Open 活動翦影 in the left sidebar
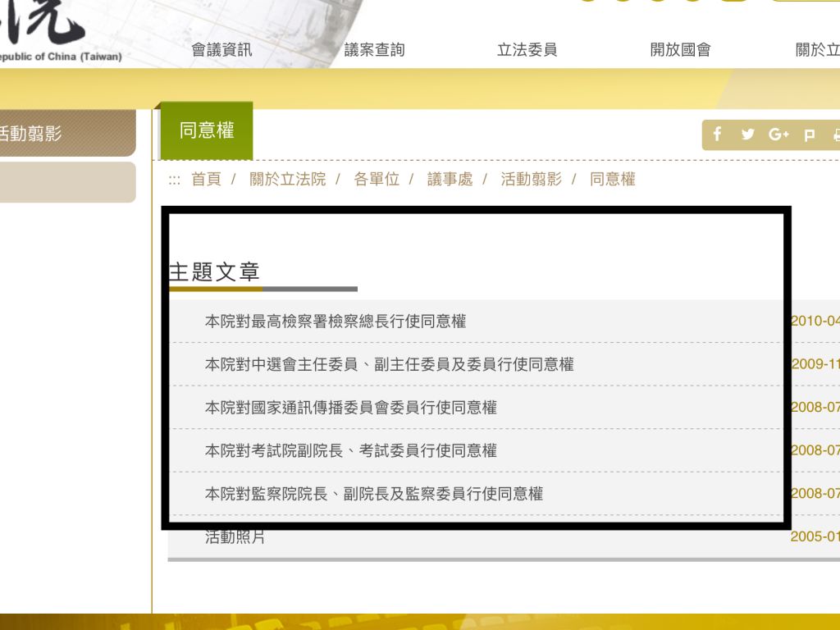Viewport: 840px width, 630px height. [33, 133]
